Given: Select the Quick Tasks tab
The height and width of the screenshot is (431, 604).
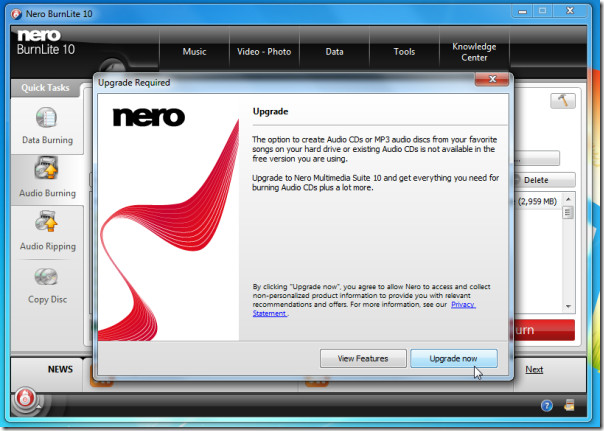Looking at the screenshot, I should (45, 88).
